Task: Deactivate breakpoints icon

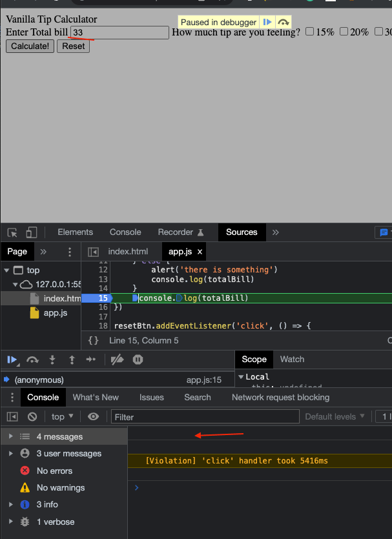Action: click(118, 360)
